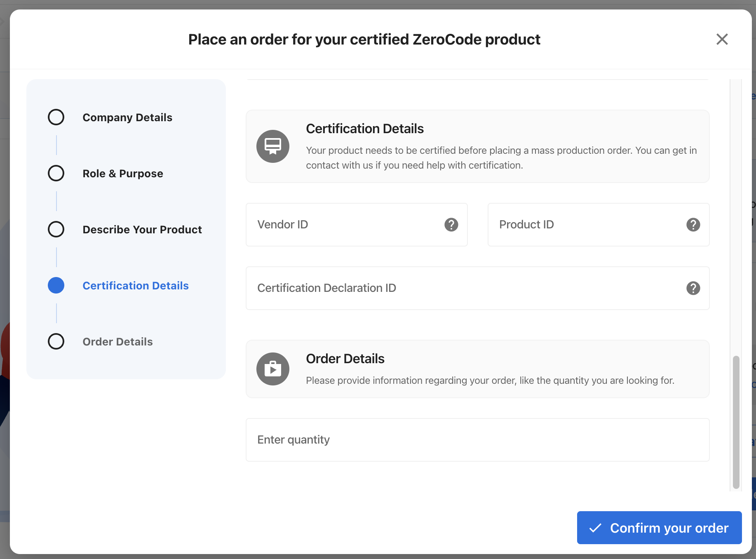Screen dimensions: 756x559
Task: Select the Describe Your Product step circle
Action: point(56,229)
